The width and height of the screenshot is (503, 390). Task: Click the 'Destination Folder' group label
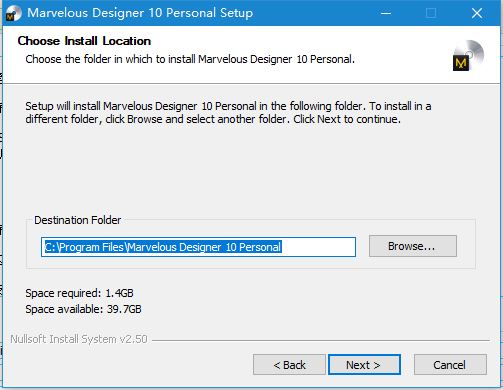pyautogui.click(x=77, y=220)
